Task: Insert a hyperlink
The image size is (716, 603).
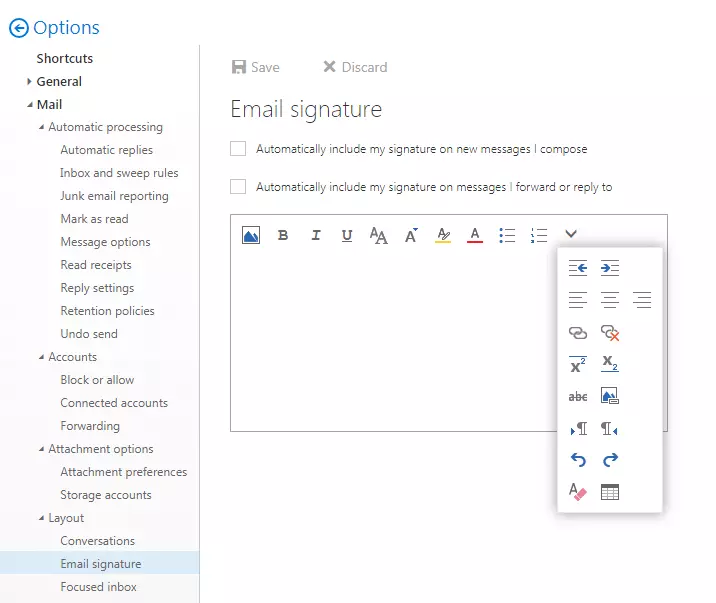Action: point(578,333)
